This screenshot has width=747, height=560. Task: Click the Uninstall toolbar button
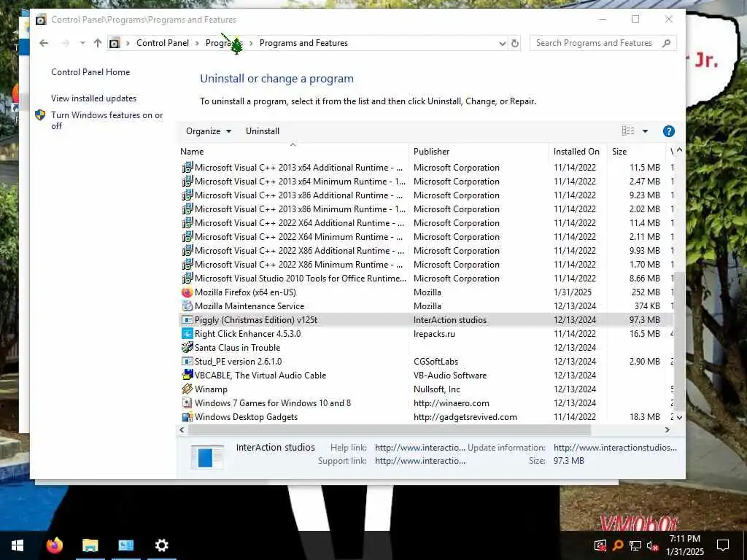(x=263, y=131)
